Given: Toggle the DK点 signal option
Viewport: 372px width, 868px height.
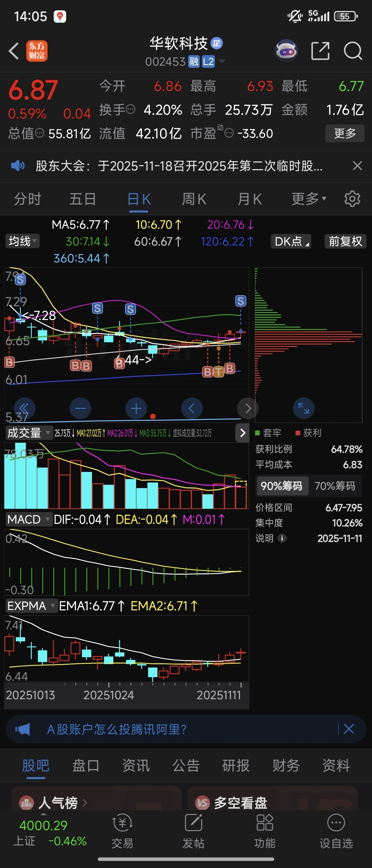Looking at the screenshot, I should (x=291, y=241).
